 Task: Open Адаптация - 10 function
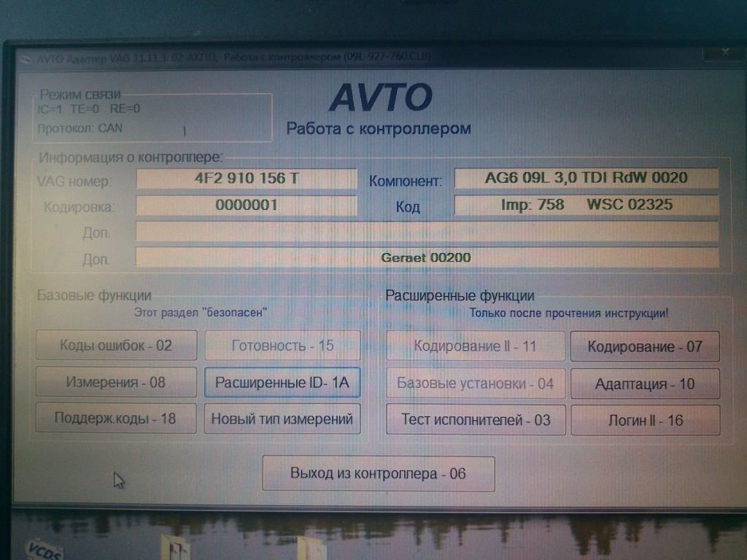pos(645,384)
